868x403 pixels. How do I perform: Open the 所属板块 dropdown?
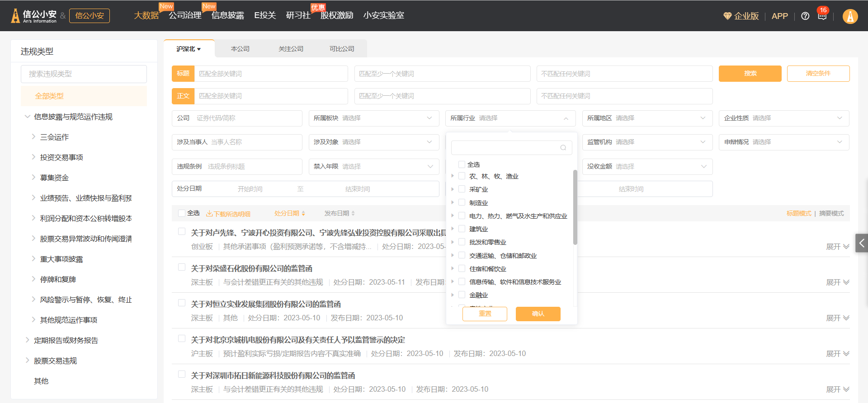point(374,118)
